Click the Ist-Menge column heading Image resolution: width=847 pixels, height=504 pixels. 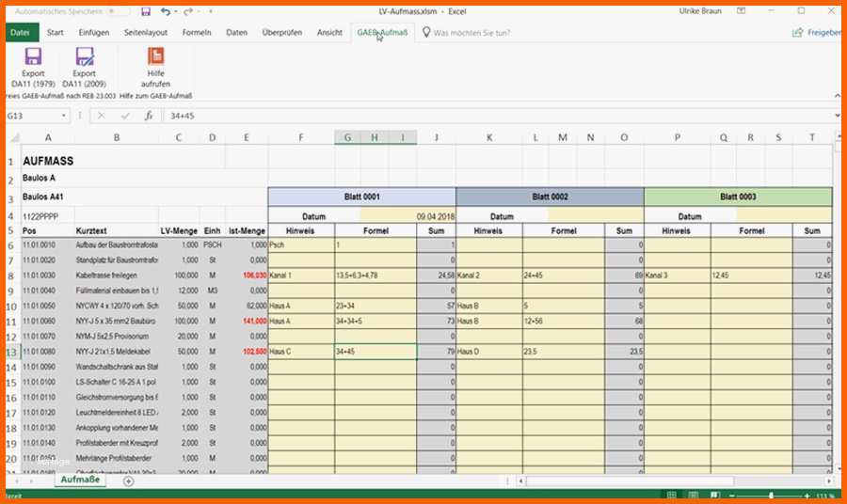tap(247, 231)
